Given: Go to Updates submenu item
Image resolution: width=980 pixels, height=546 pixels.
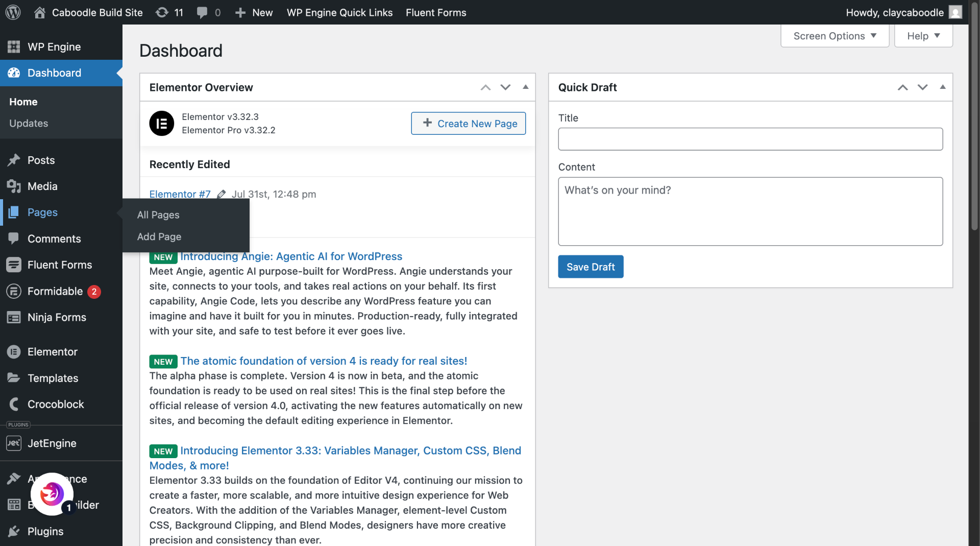Looking at the screenshot, I should pos(29,123).
